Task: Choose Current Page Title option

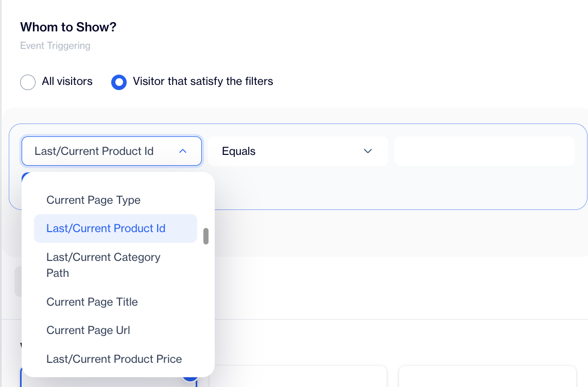Action: tap(92, 302)
